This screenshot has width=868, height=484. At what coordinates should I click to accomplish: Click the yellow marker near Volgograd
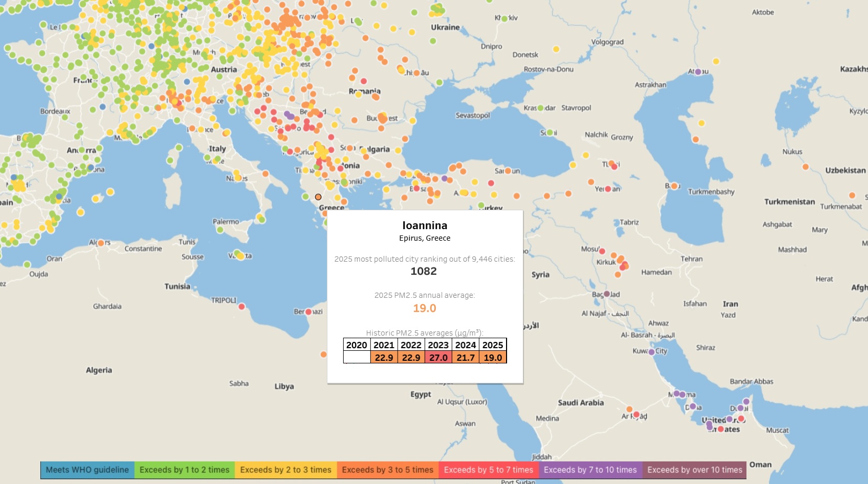tap(556, 49)
